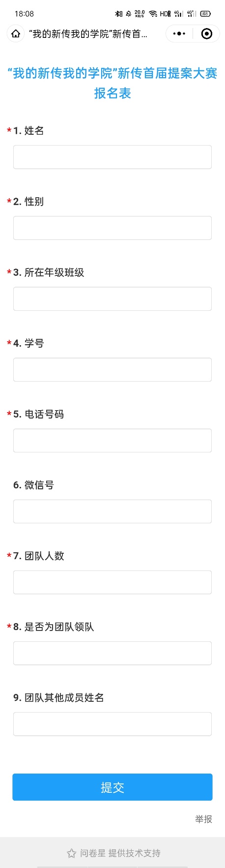The width and height of the screenshot is (225, 868).
Task: Click the 举报 report link
Action: pyautogui.click(x=203, y=819)
